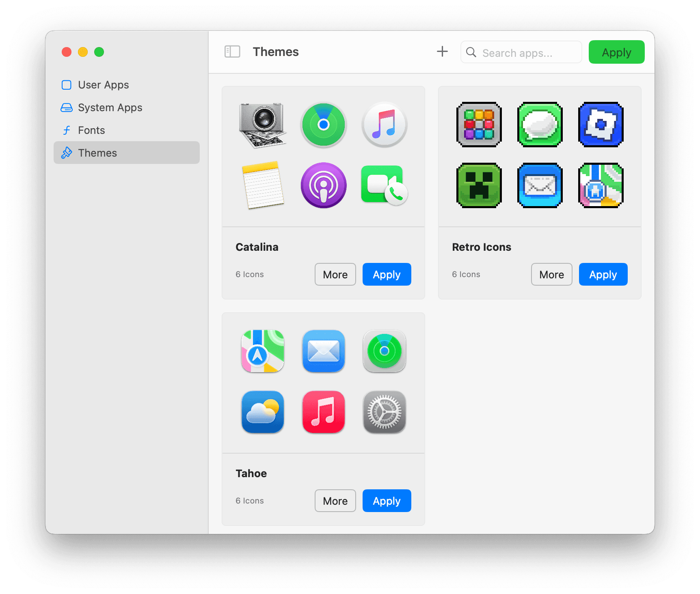Click "6 Icons" label under Tahoe
Viewport: 700px width, 594px height.
[250, 501]
